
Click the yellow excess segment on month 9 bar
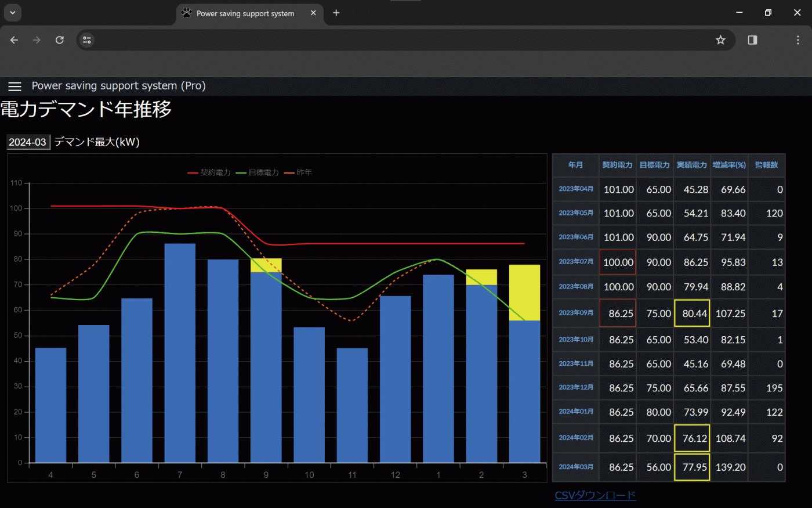coord(266,265)
